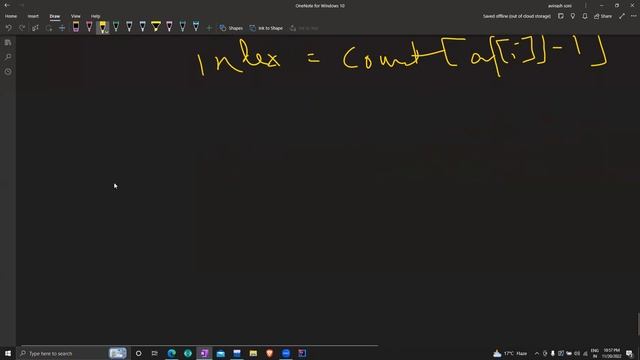The image size is (640, 360).
Task: Open the View tab
Action: [x=76, y=16]
